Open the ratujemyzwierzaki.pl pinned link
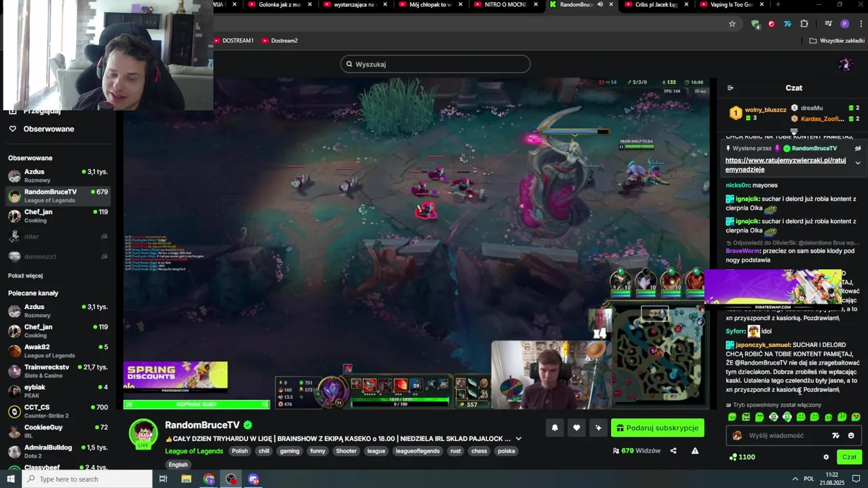Screen dimensions: 868x488 [785, 165]
